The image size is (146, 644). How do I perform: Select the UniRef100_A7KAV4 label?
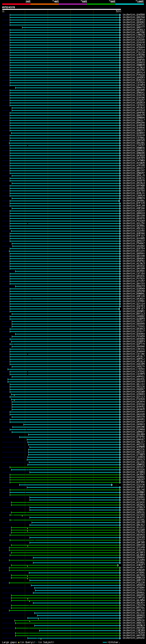(x=134, y=47)
